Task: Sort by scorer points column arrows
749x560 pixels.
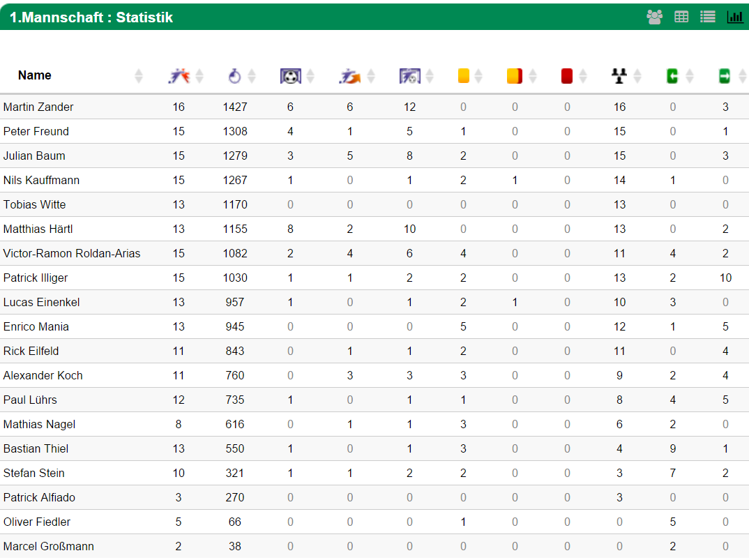Action: click(430, 76)
